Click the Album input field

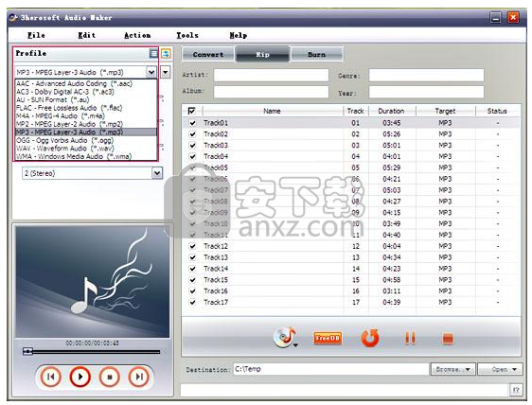[x=271, y=92]
